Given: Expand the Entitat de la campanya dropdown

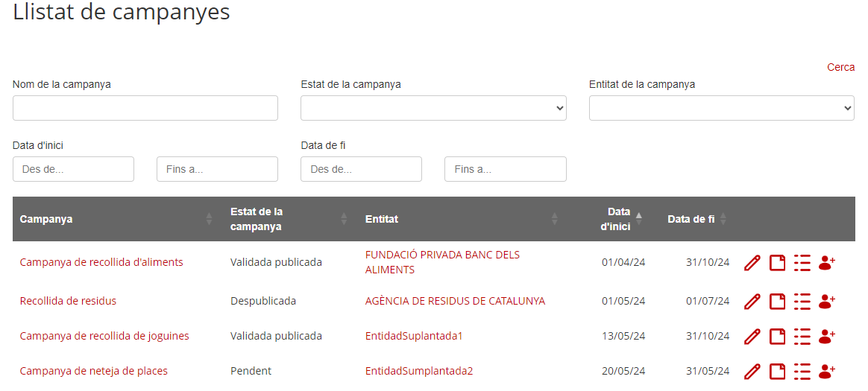Looking at the screenshot, I should coord(722,108).
